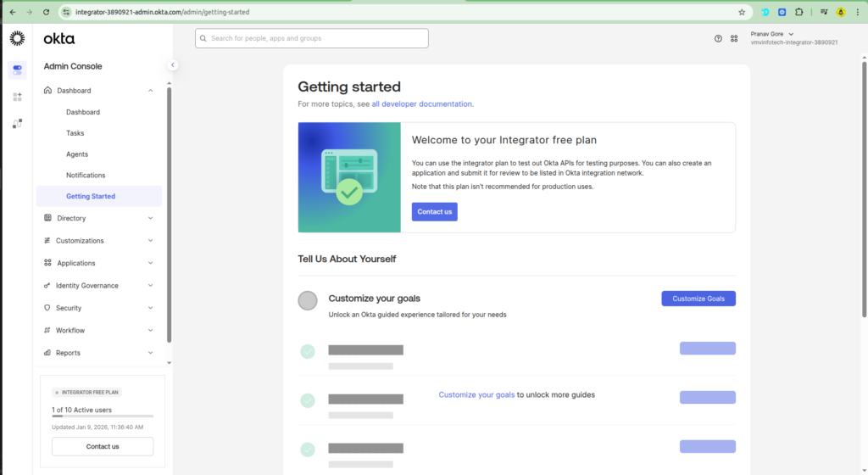Open Notifications in the sidebar
This screenshot has width=868, height=475.
pos(86,175)
